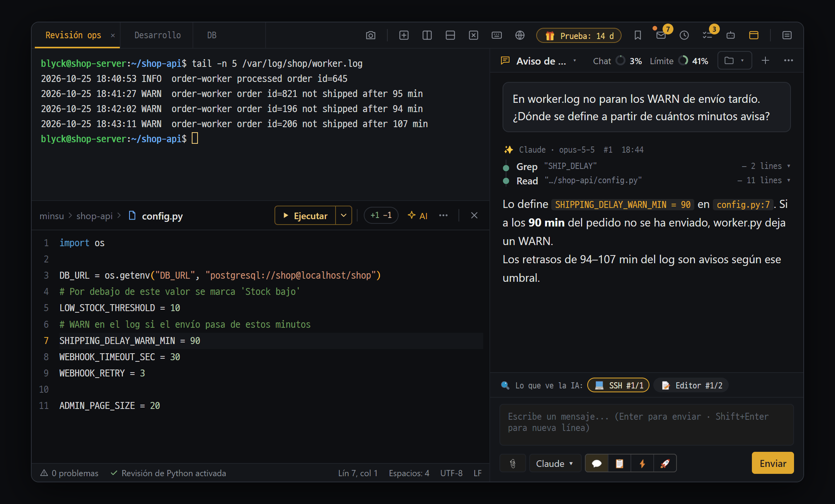The width and height of the screenshot is (835, 504).
Task: Open the Claude model dropdown
Action: tap(555, 463)
